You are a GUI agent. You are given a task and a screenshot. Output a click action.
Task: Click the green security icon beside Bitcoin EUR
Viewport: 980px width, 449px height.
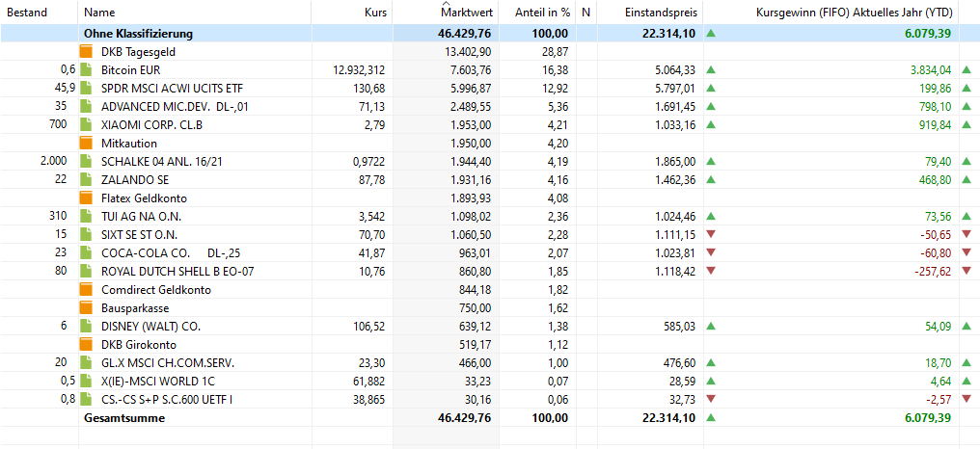(x=86, y=70)
